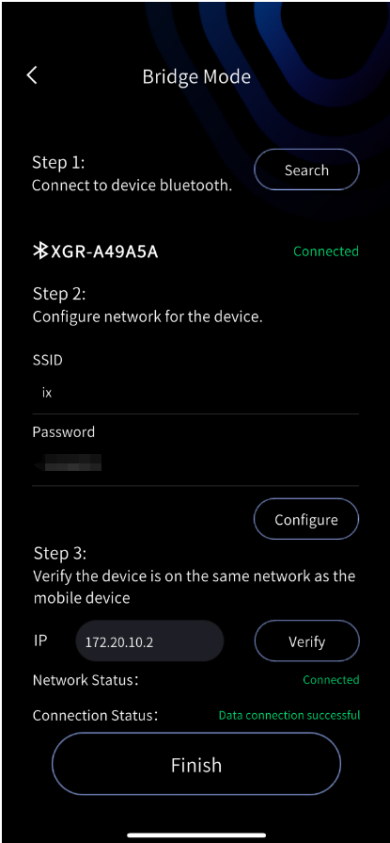The image size is (390, 843).
Task: Click the Connection Status label
Action: (x=96, y=716)
